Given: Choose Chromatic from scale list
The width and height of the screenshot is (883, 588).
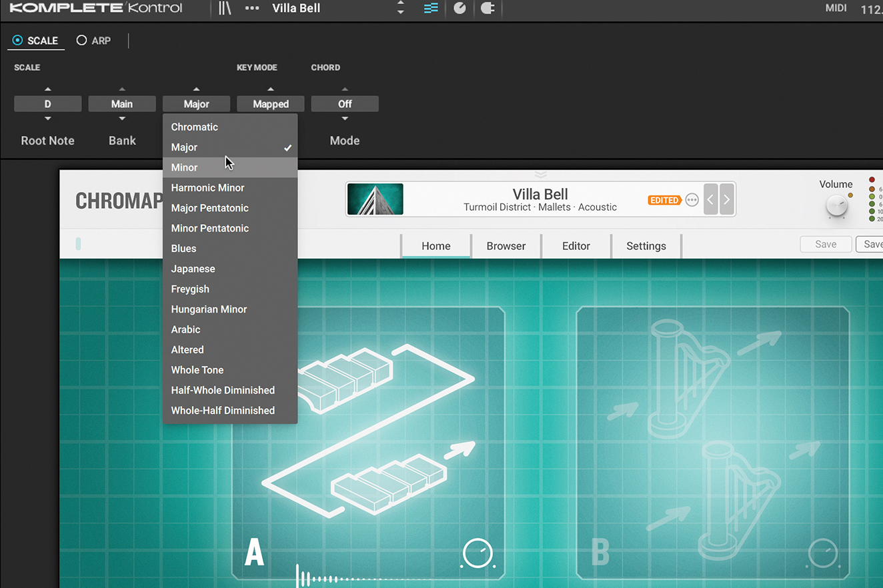Looking at the screenshot, I should 230,127.
